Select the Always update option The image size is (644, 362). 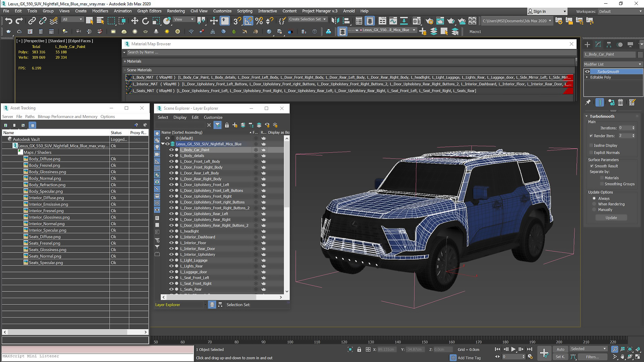point(594,198)
